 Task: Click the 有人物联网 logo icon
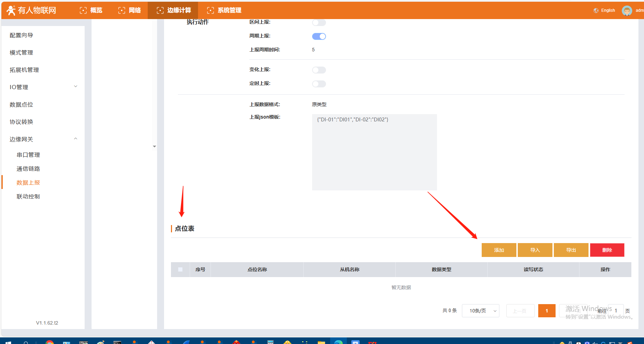(11, 10)
